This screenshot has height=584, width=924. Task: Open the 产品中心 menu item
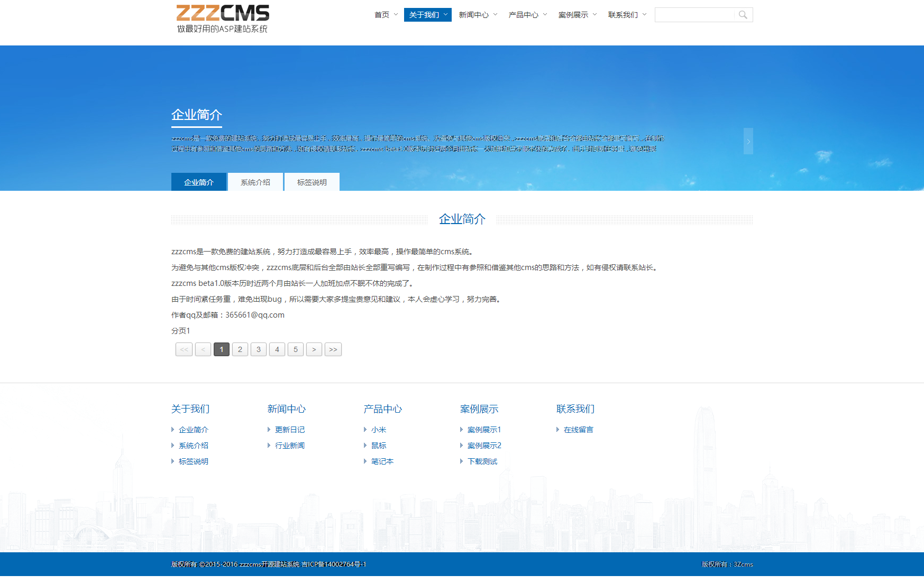pos(524,15)
